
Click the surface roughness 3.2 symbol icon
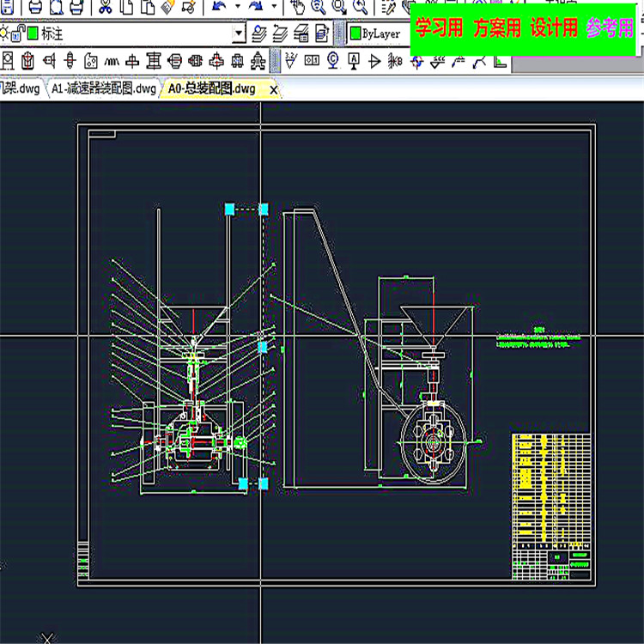291,61
